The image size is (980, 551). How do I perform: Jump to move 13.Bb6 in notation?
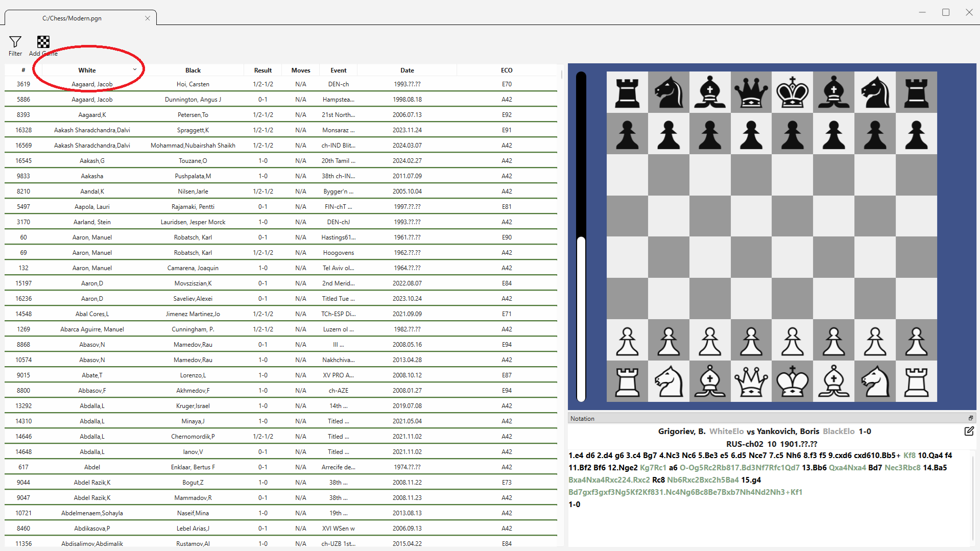click(814, 468)
